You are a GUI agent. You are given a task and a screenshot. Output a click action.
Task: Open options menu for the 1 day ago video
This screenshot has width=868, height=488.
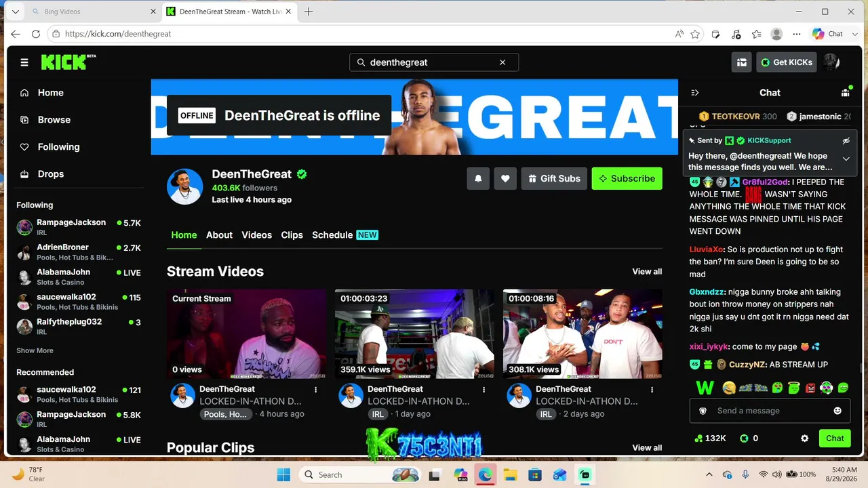point(484,390)
